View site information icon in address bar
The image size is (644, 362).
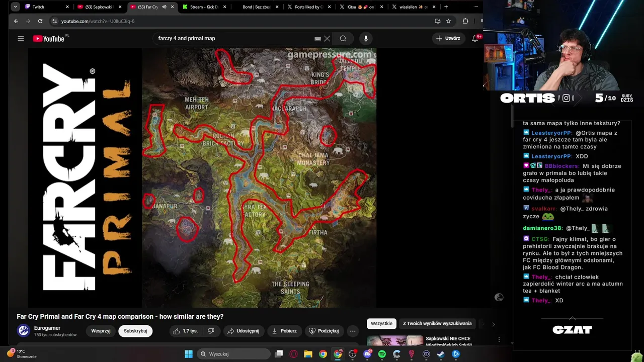(54, 21)
